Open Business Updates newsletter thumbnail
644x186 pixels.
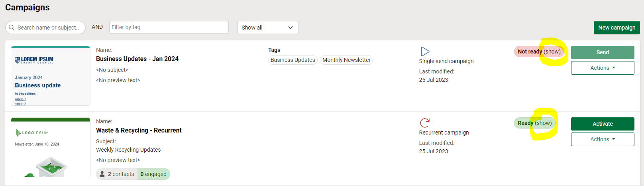tap(51, 76)
